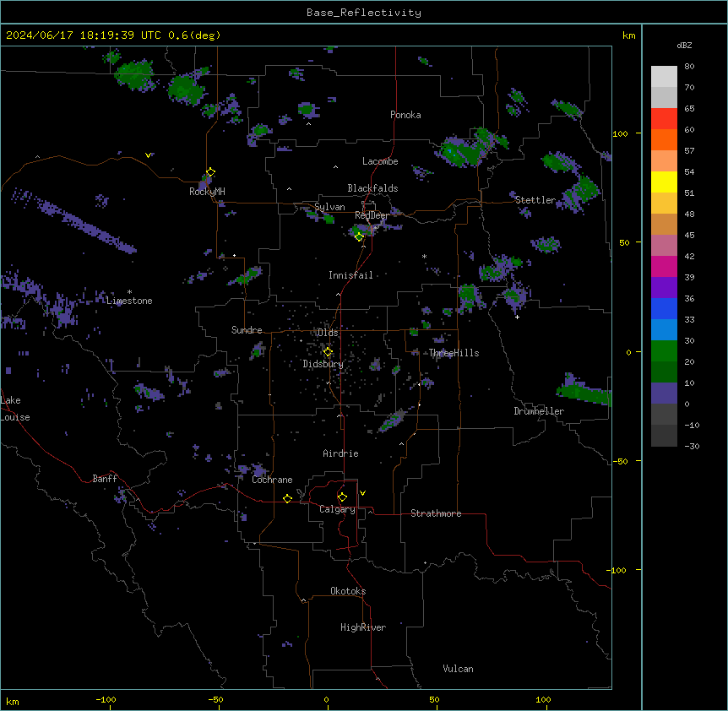
Task: Click the Drumheller town label
Action: [539, 411]
